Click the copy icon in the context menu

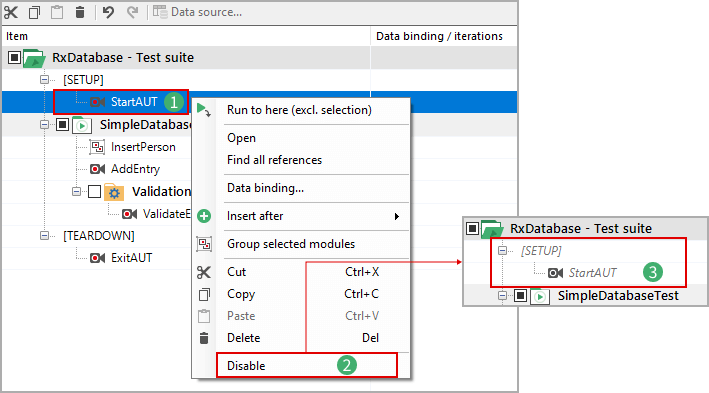coord(204,294)
